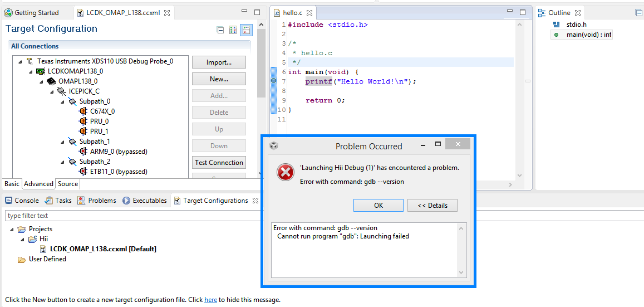Click the All Connections section header

(129, 46)
